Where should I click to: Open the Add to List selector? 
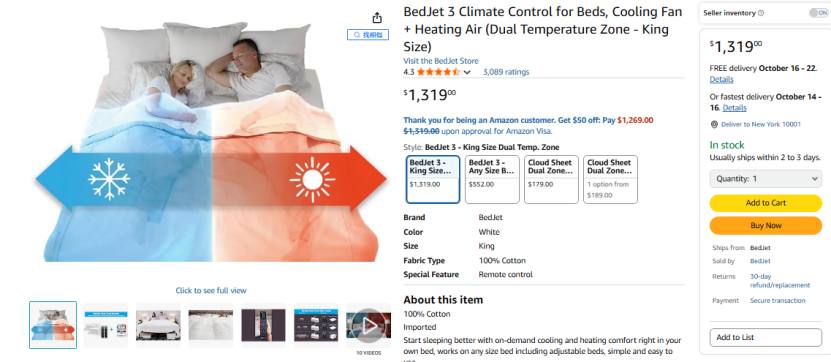click(x=765, y=337)
